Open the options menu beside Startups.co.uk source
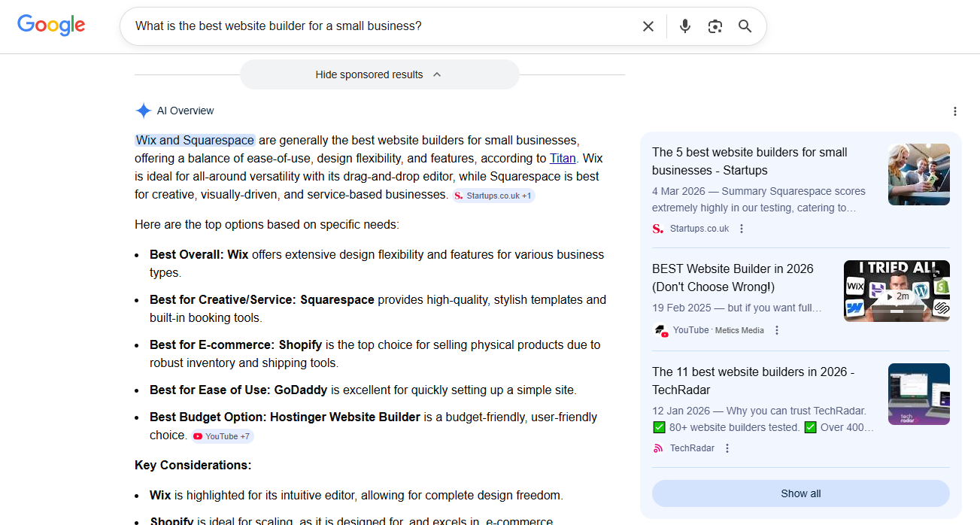980x525 pixels. (742, 228)
